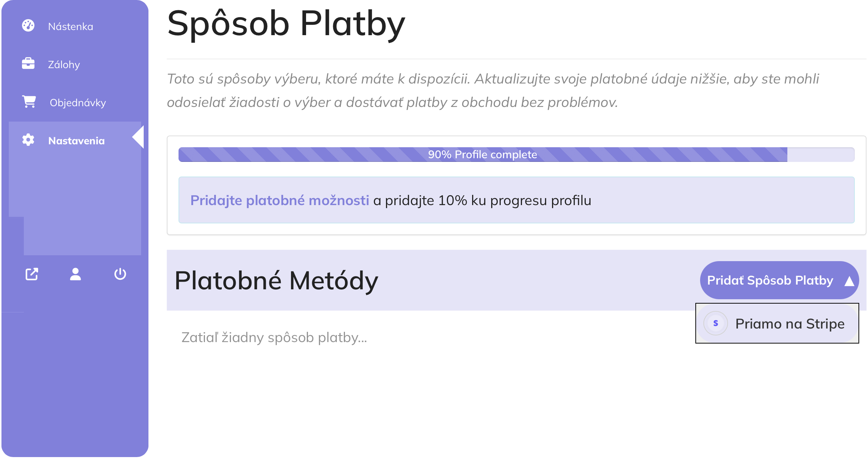The height and width of the screenshot is (460, 868).
Task: Expand the Pridať Spôsob Platby dropdown
Action: coord(779,280)
